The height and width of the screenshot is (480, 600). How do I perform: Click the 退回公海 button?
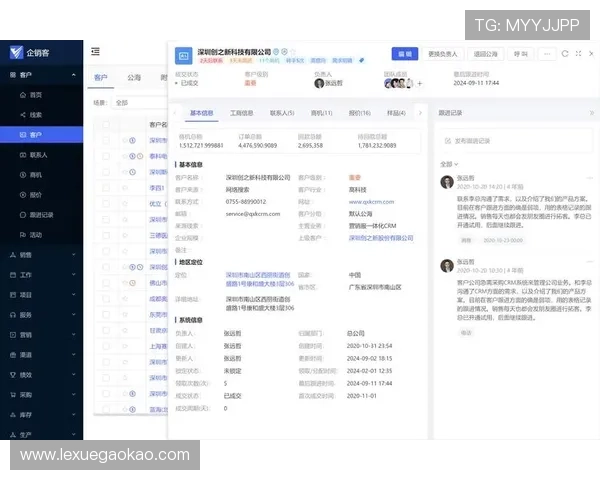tap(486, 54)
